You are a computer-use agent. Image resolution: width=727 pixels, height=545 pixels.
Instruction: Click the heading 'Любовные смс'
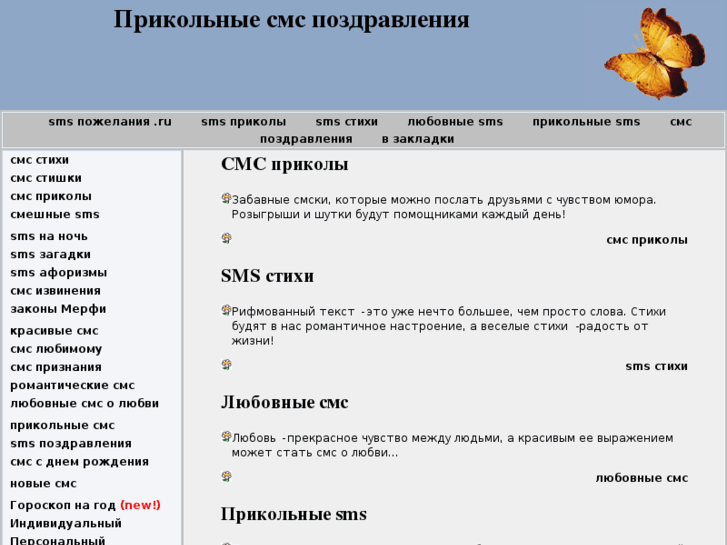click(284, 402)
